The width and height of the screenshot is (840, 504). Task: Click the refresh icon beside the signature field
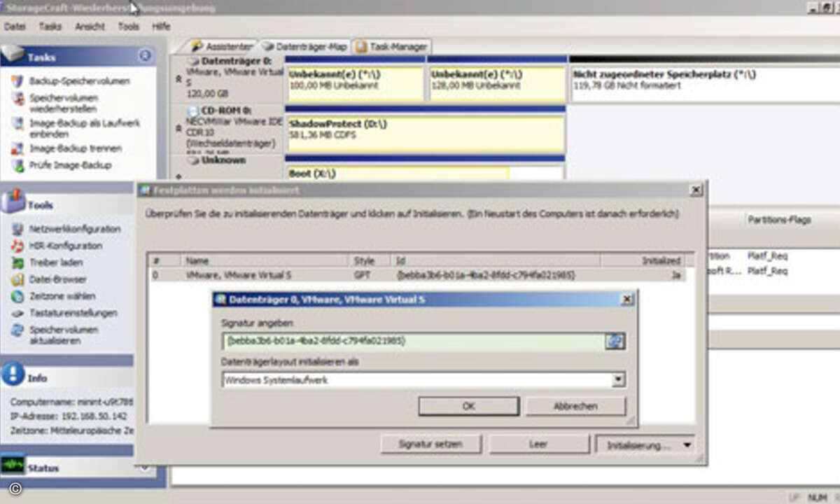point(615,341)
